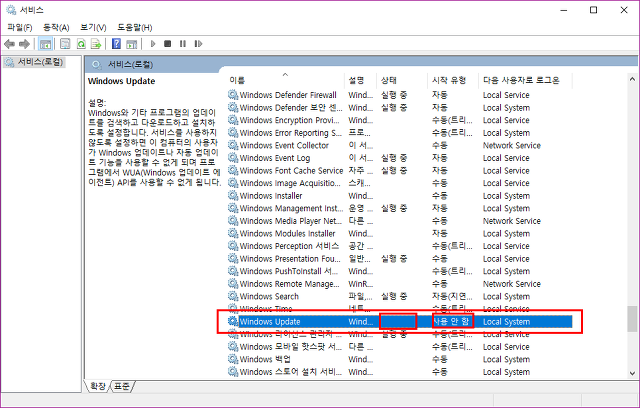Click the gear icon beside Windows Update
The width and height of the screenshot is (640, 408).
pyautogui.click(x=233, y=322)
